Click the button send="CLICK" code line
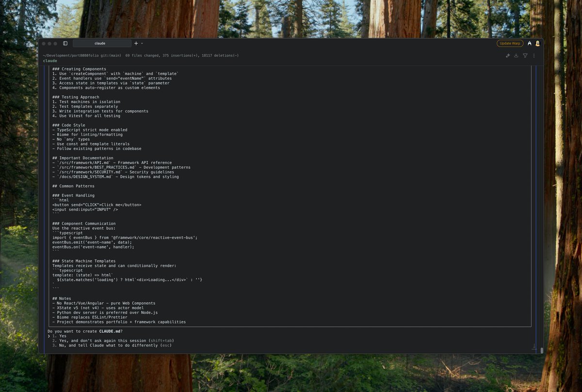 pos(97,205)
